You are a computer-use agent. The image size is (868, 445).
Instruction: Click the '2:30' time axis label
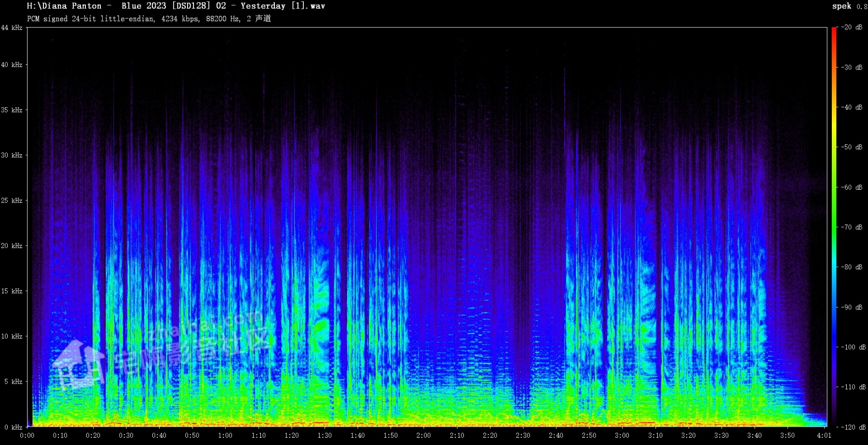pos(523,435)
